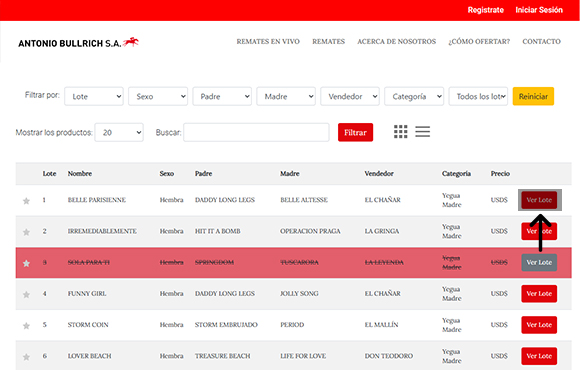The height and width of the screenshot is (370, 580).
Task: Click dam BELLE ALTESSE
Action: click(x=304, y=200)
